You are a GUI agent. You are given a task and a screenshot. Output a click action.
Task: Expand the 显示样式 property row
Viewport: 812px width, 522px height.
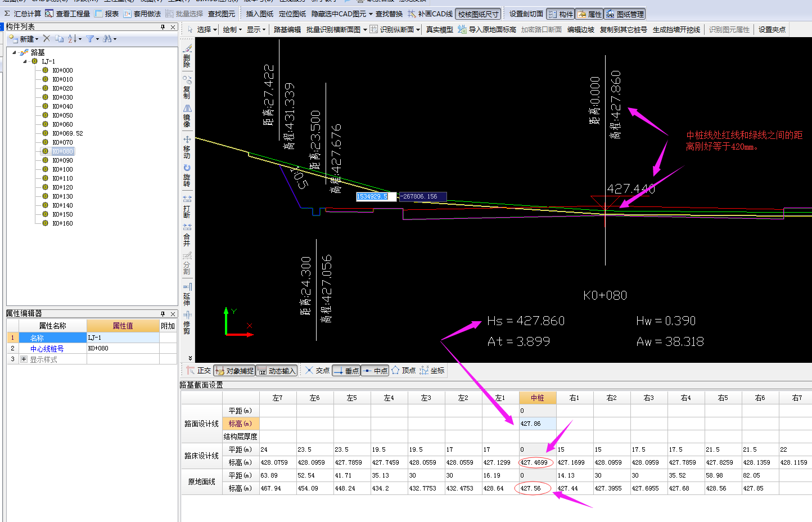24,359
